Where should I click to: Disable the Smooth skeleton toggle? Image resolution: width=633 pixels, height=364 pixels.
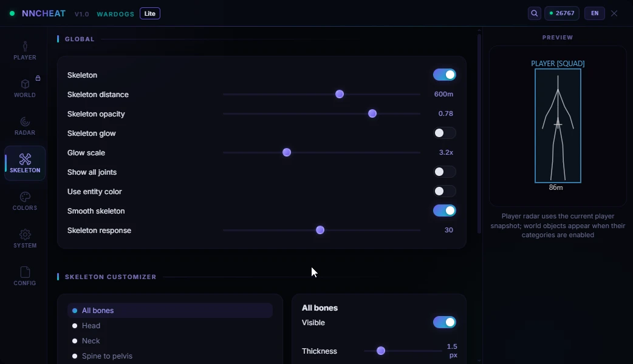pos(445,211)
